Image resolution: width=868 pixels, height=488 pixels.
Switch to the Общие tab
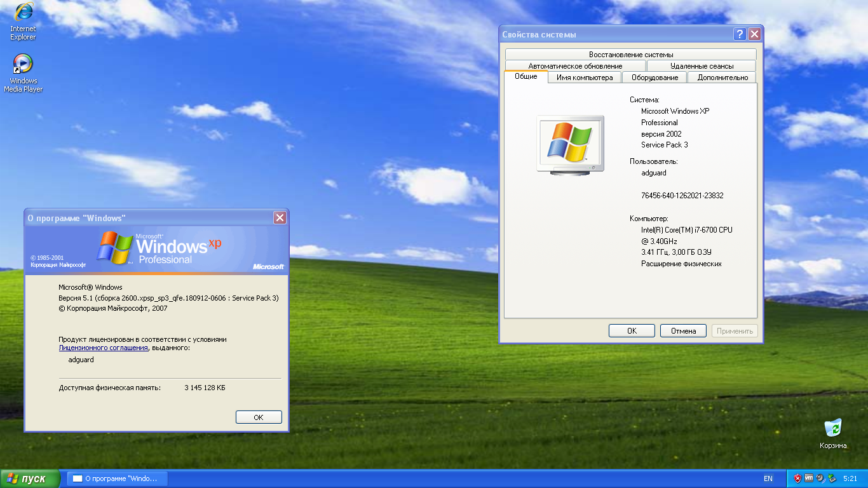[x=526, y=76]
